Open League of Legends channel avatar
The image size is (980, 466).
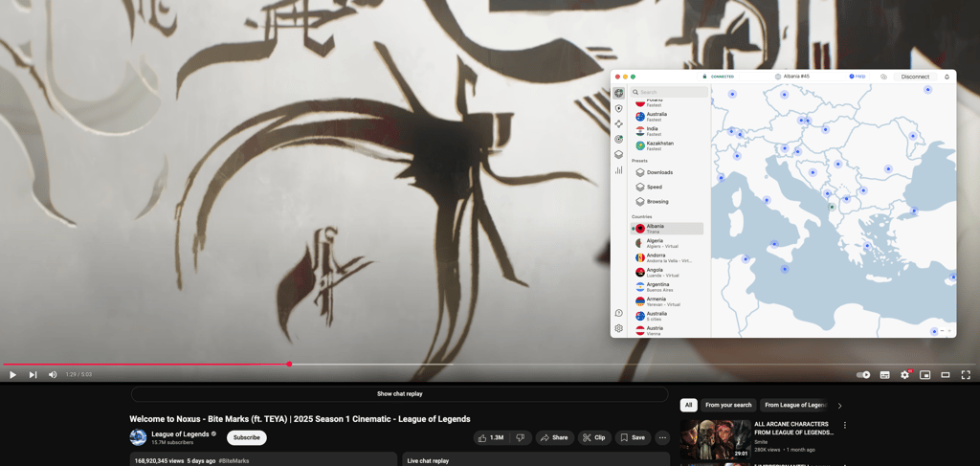click(138, 437)
